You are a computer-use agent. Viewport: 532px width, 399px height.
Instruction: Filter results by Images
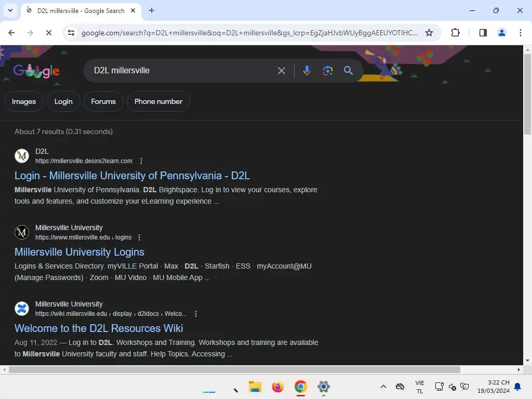coord(24,101)
